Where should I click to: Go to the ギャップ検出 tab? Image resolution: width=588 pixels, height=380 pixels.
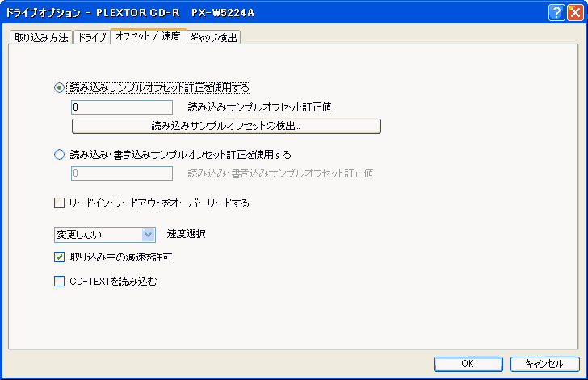213,37
